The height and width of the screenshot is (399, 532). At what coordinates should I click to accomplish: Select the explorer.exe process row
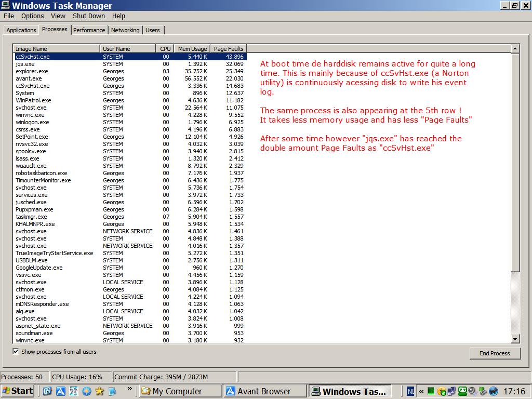(x=130, y=71)
